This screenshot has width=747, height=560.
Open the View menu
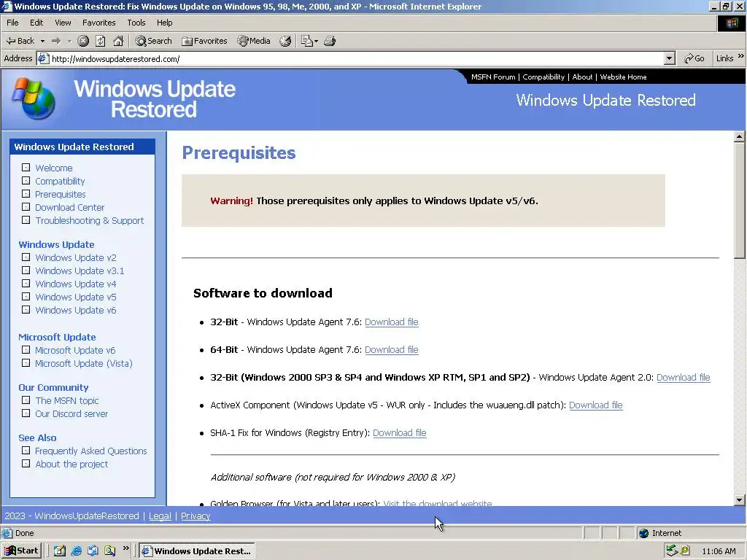[x=63, y=23]
